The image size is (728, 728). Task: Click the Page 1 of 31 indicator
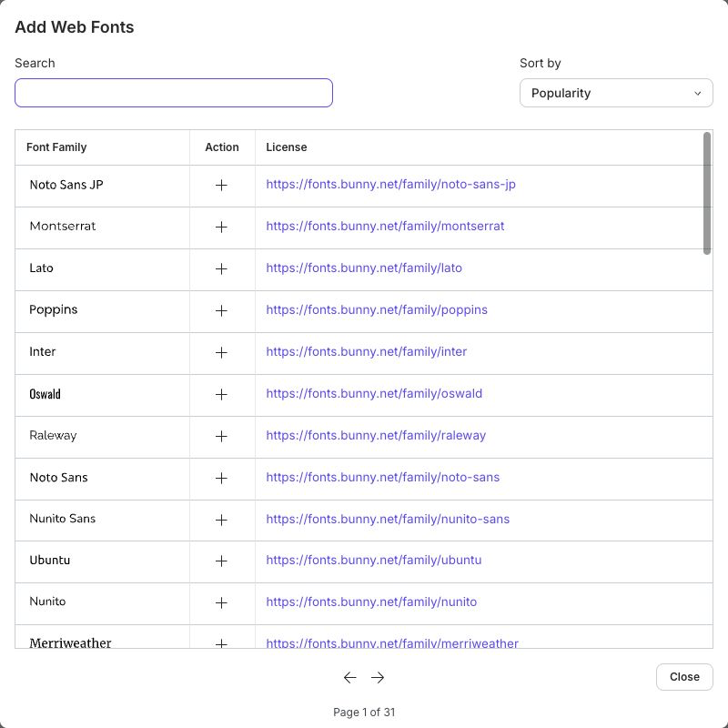(x=364, y=713)
